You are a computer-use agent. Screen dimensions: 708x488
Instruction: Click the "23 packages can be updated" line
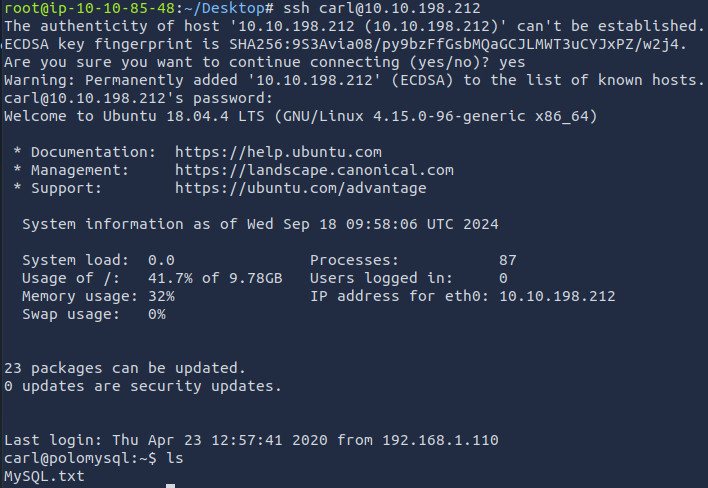coord(125,368)
